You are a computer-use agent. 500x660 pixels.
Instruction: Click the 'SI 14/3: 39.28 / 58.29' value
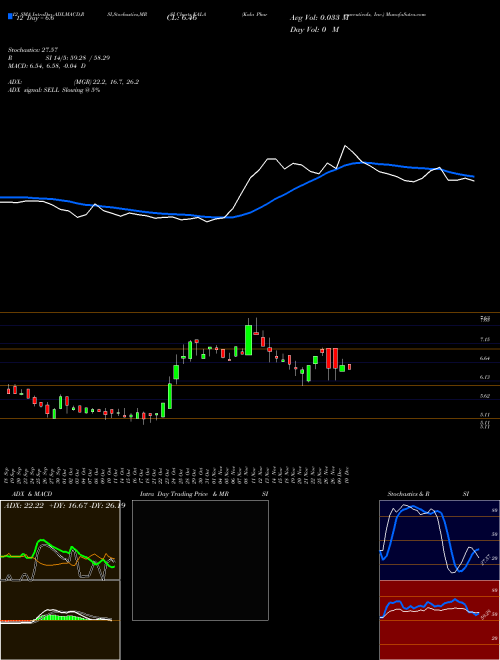point(78,58)
